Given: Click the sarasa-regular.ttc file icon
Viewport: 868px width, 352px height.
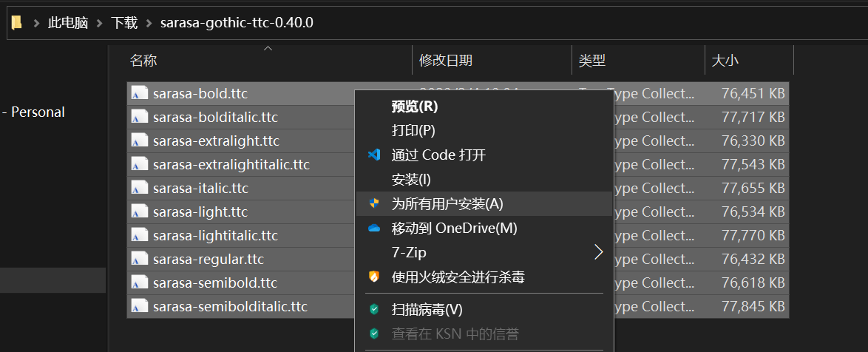Looking at the screenshot, I should (x=139, y=259).
